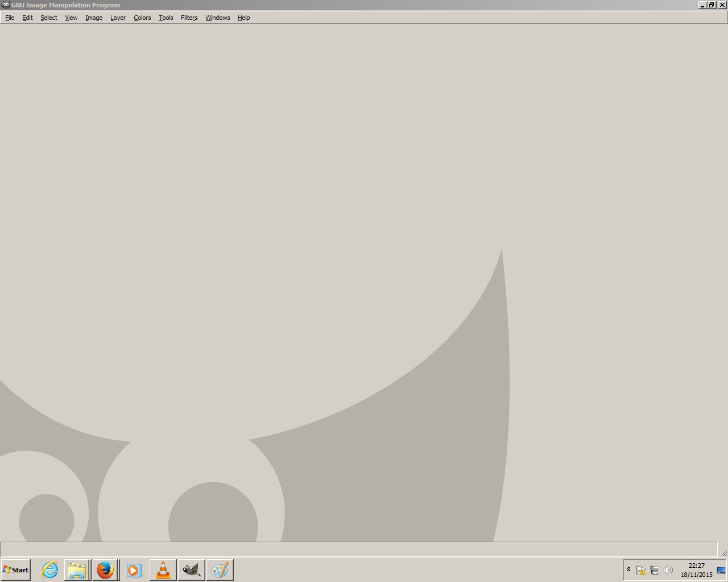Open the volume speaker tray icon

click(x=668, y=570)
